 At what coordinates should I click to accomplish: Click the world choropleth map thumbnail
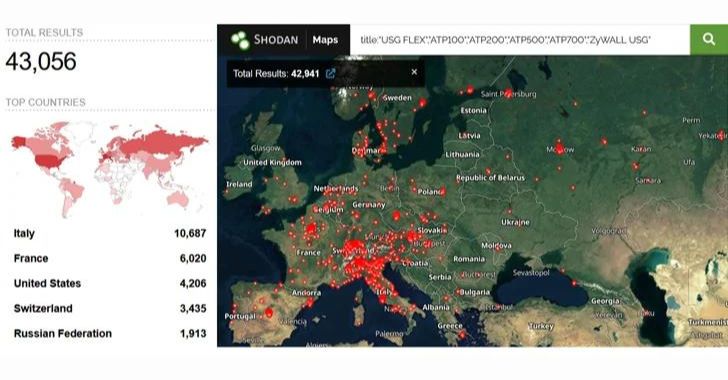110,169
